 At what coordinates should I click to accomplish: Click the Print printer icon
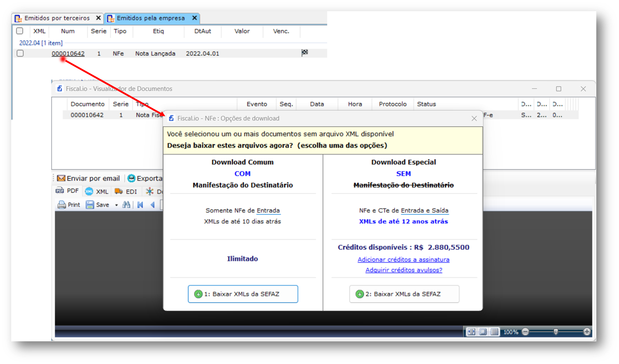click(x=61, y=205)
